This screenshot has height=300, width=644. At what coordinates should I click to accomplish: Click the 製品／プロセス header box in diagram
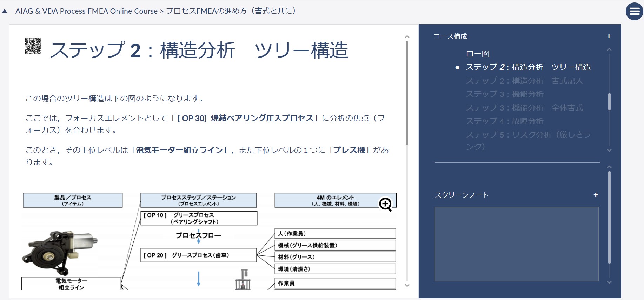(73, 200)
